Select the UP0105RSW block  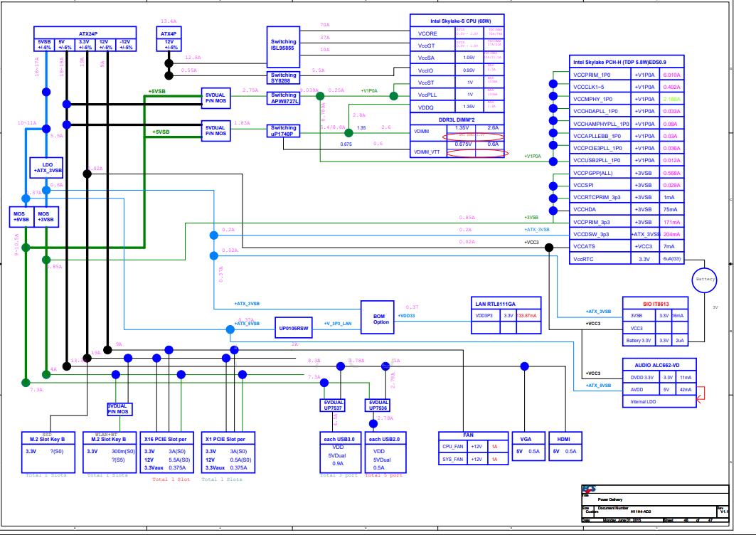click(293, 328)
